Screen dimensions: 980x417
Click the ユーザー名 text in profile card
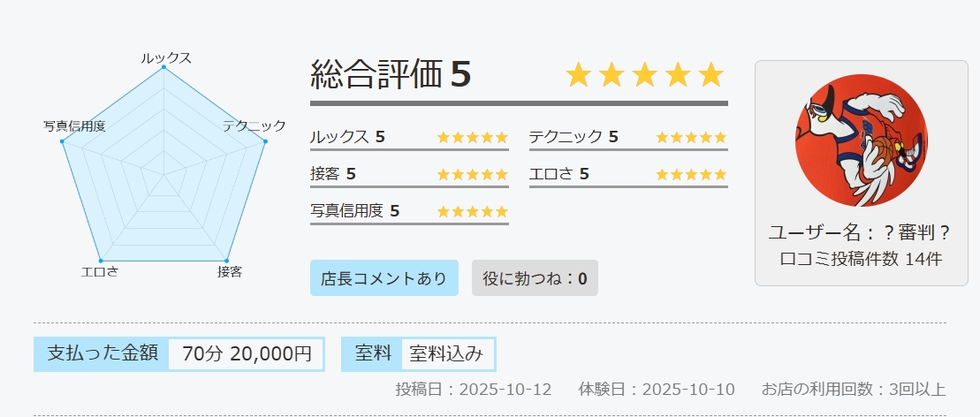[860, 232]
